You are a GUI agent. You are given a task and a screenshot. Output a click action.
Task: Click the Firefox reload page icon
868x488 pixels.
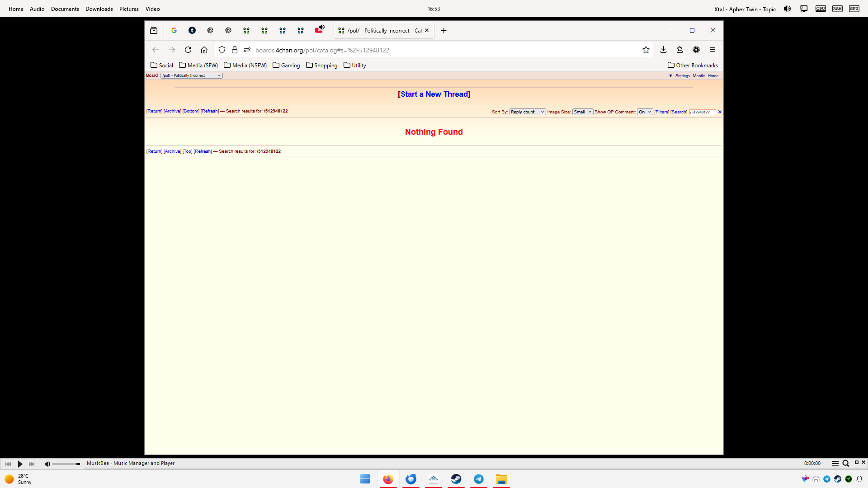click(x=188, y=50)
